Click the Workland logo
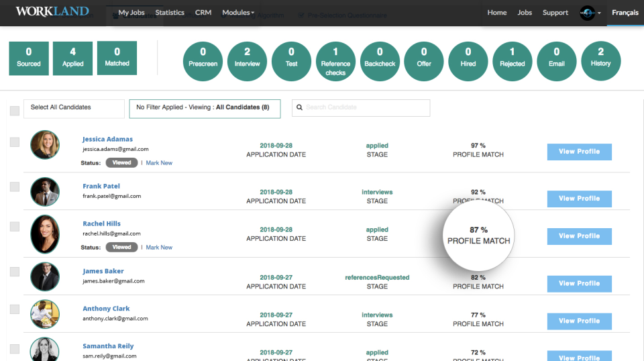 coord(52,11)
